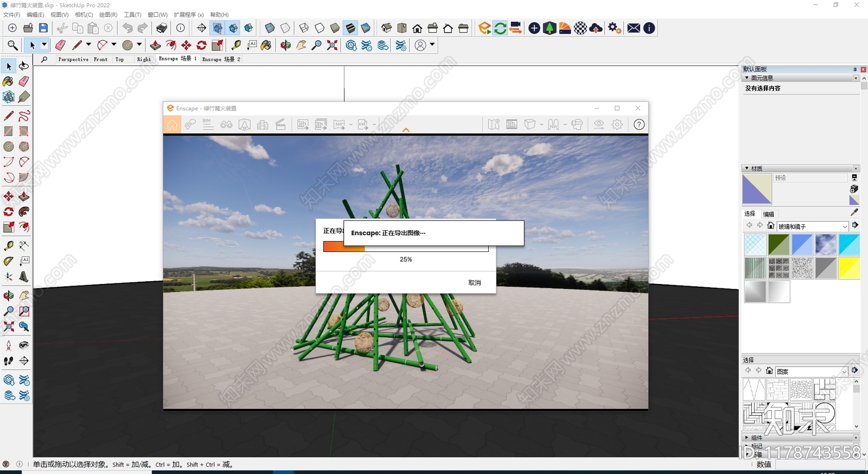Viewport: 868px width, 474px height.
Task: Click the materials home folder button
Action: tap(770, 225)
